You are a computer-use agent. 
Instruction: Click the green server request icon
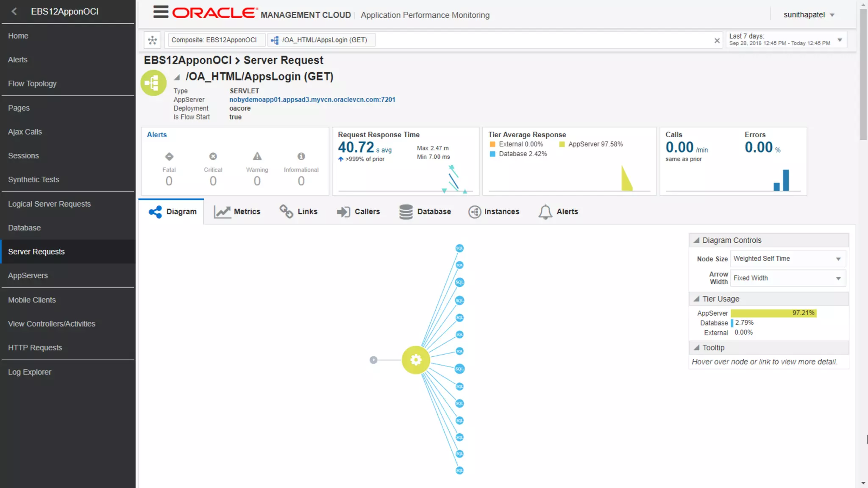click(x=153, y=83)
